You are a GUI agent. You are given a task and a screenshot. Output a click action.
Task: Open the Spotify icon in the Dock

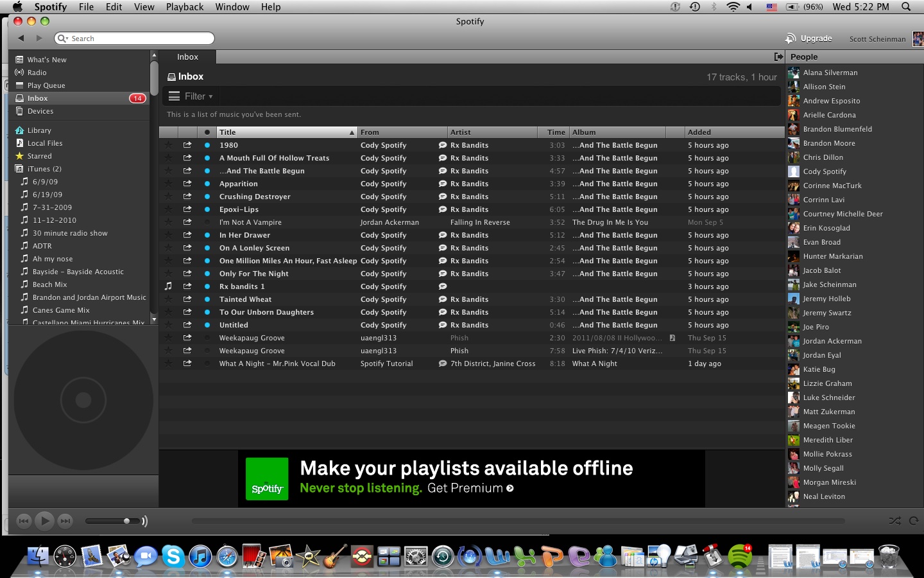740,556
